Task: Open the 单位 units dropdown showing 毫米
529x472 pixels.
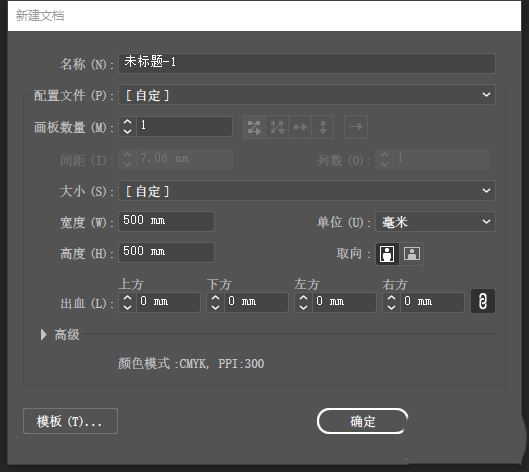Action: (x=435, y=221)
